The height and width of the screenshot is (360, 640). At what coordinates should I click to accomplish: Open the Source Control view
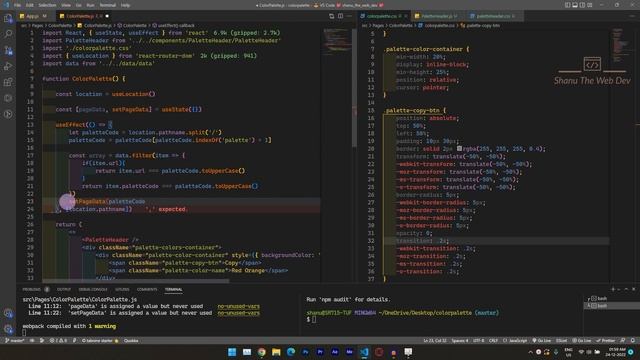(x=8, y=50)
